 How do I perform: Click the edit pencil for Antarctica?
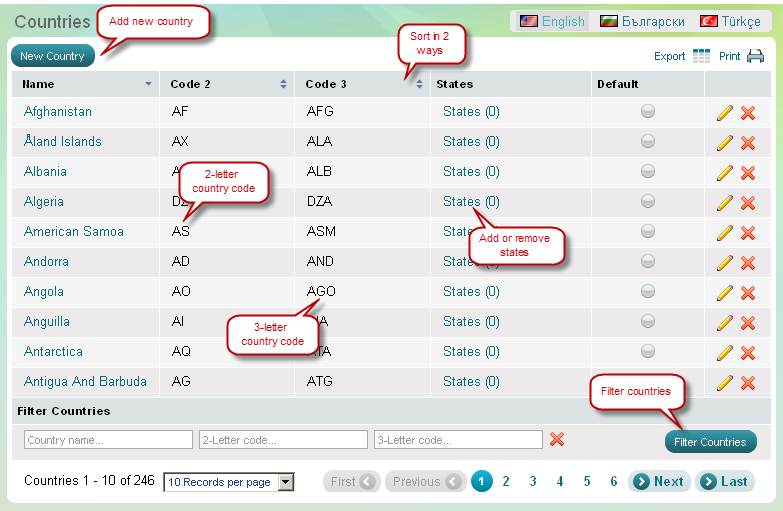pyautogui.click(x=725, y=353)
